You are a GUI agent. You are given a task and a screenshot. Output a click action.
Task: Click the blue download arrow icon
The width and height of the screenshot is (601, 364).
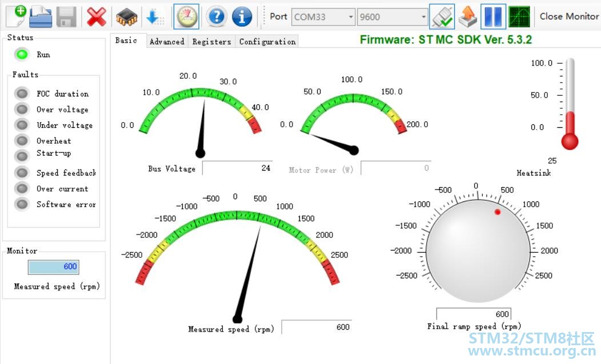coord(154,17)
